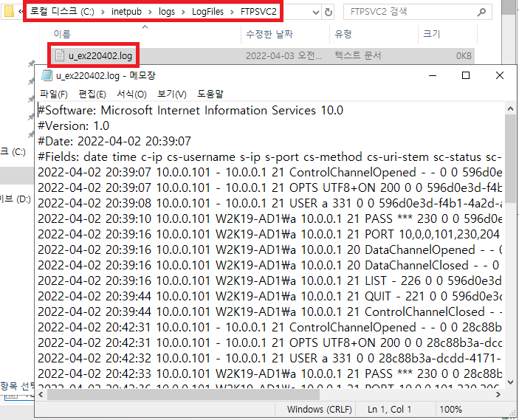Open the 서식(O) menu in Notepad

point(131,94)
